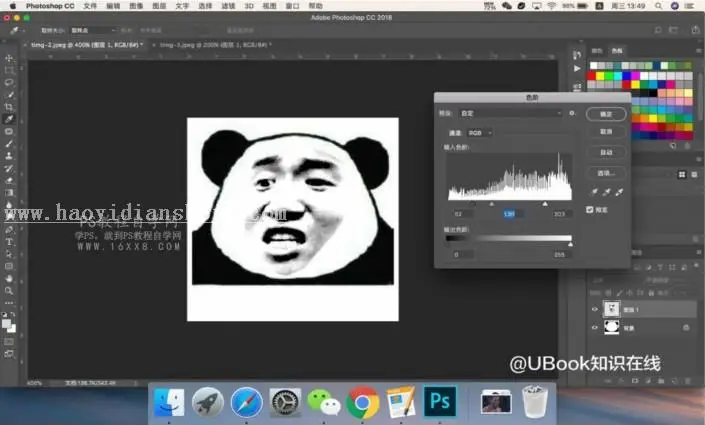Click the Options... button in Levels dialog
This screenshot has width=705, height=425.
click(606, 173)
